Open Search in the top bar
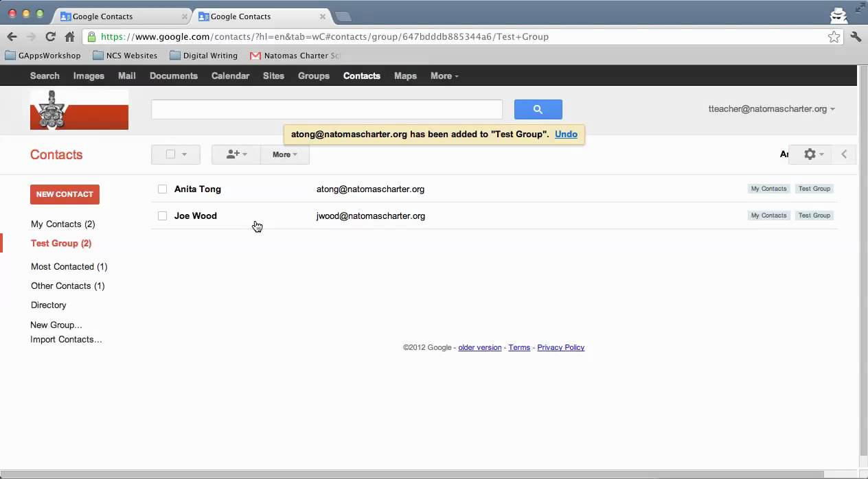 [45, 75]
